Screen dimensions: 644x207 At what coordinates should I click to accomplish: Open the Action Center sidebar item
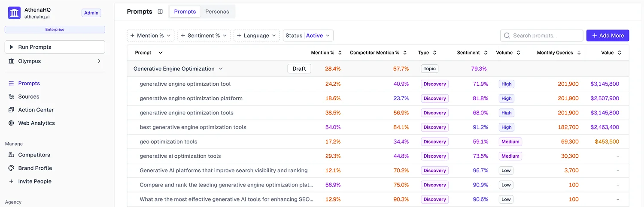[x=36, y=110]
